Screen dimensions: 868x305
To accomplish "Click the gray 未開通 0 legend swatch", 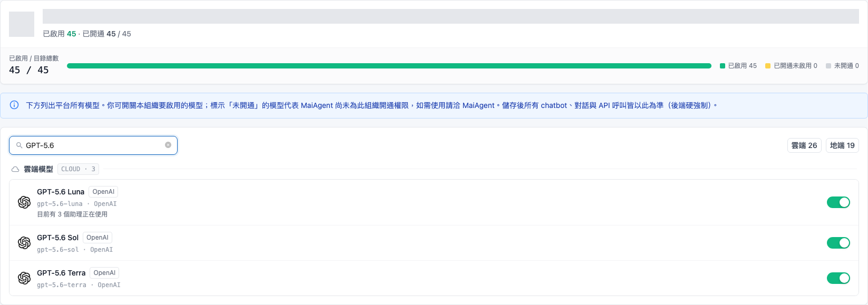I will tap(828, 66).
